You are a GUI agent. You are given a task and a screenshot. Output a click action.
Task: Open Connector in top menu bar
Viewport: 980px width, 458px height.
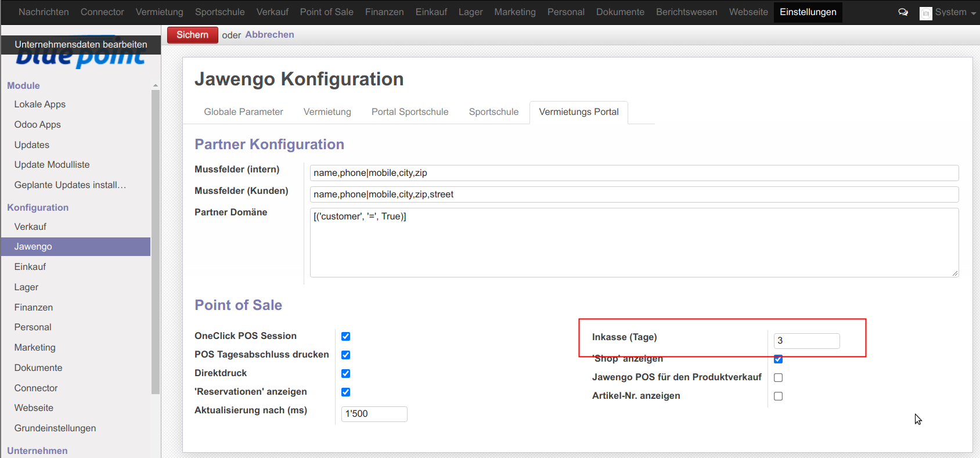click(x=102, y=12)
